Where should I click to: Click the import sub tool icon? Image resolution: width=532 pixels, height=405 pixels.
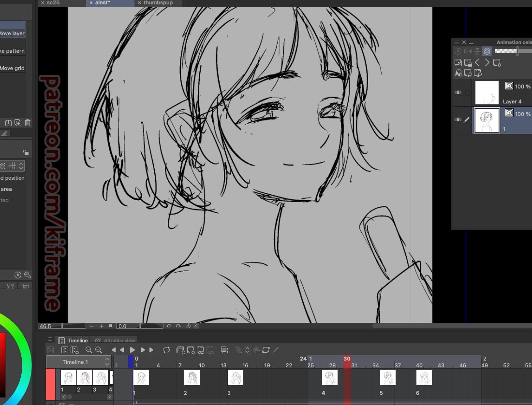[x=9, y=123]
